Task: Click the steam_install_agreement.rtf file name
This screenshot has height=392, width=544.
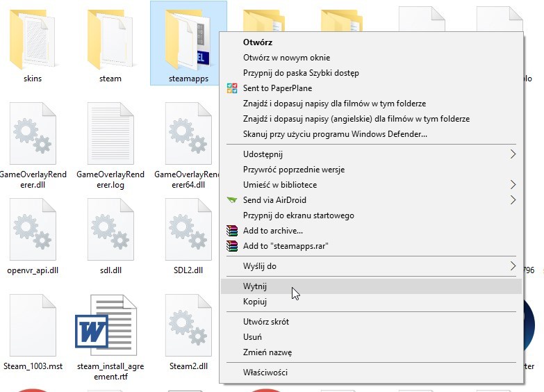Action: (110, 371)
